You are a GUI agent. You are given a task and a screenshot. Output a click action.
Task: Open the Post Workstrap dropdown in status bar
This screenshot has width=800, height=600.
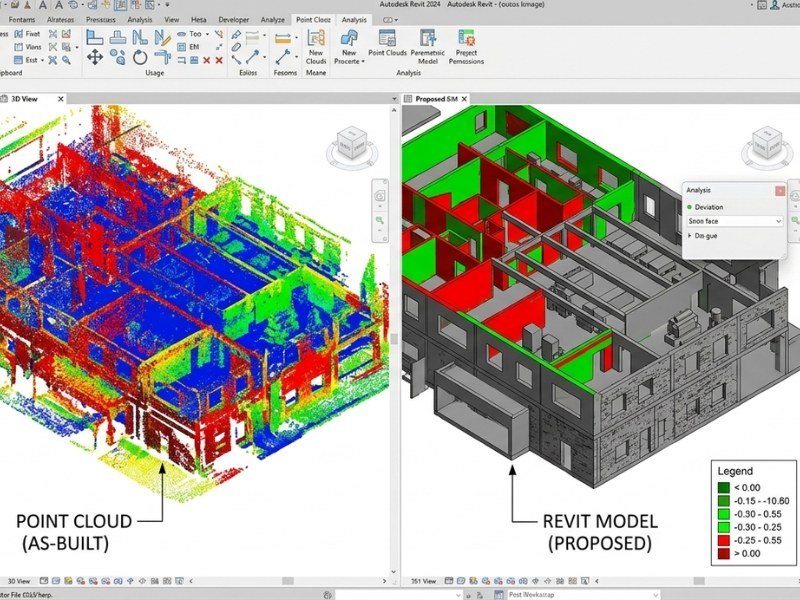click(655, 594)
